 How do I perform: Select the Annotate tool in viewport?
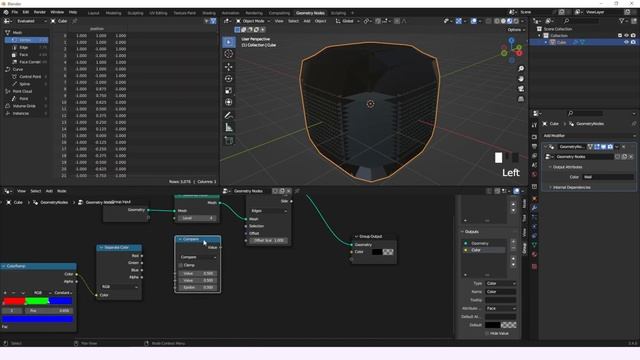click(229, 116)
